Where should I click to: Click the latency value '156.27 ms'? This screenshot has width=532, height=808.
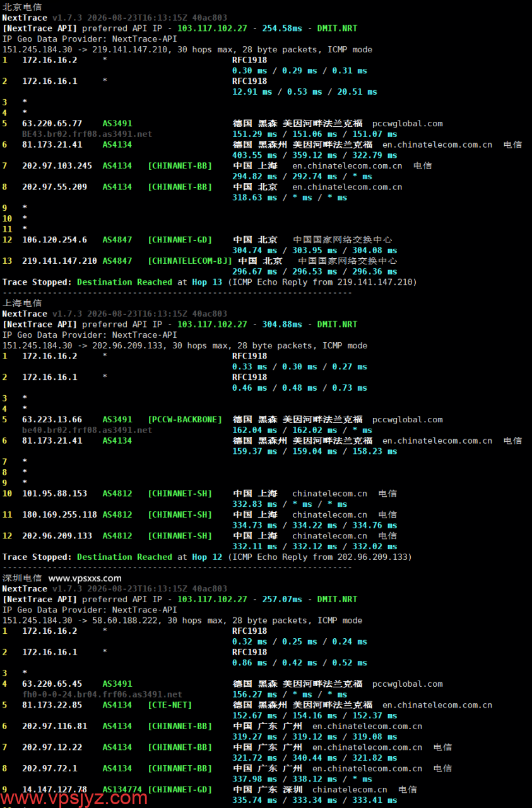255,694
